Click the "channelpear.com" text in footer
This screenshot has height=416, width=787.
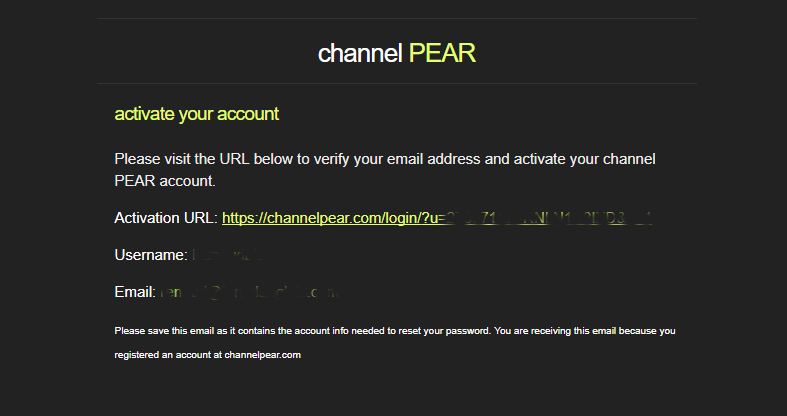[263, 355]
